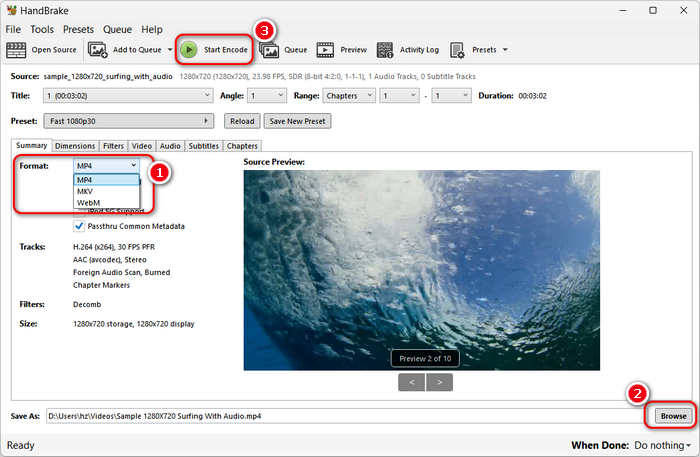This screenshot has width=700, height=457.
Task: Click the Start Encode label
Action: click(225, 50)
